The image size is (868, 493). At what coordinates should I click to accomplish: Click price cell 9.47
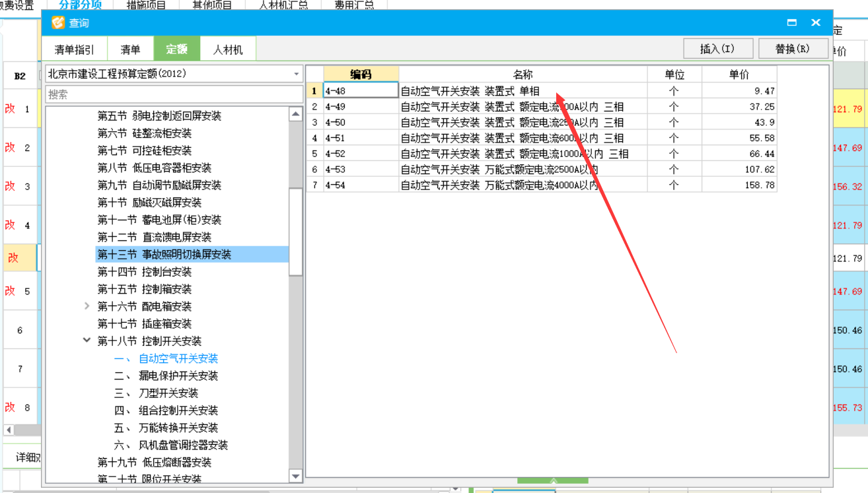click(x=739, y=91)
